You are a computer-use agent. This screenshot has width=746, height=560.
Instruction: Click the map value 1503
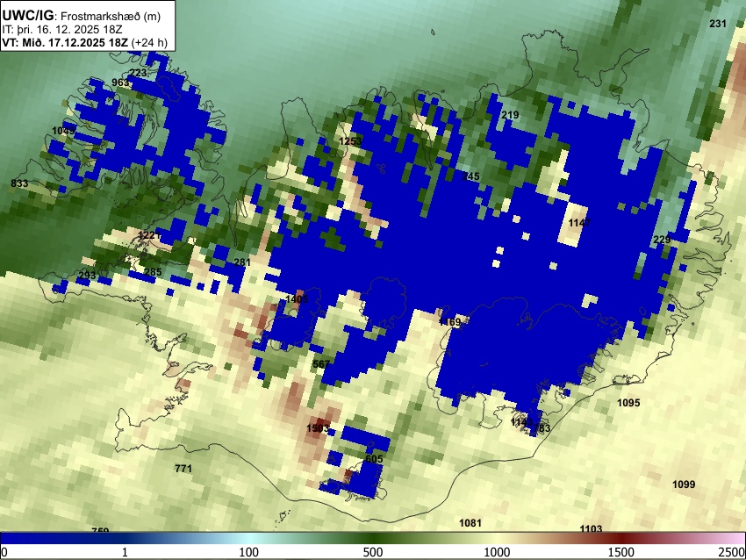(318, 428)
